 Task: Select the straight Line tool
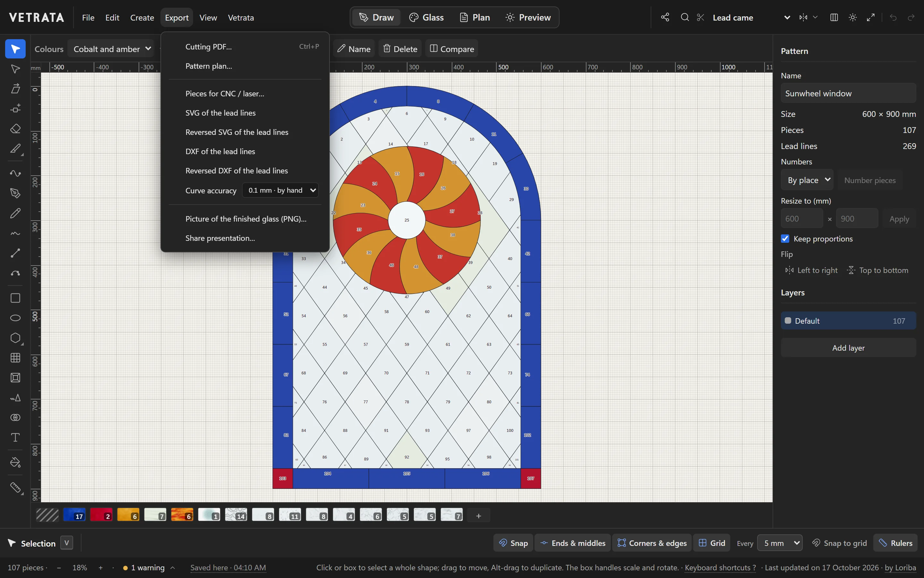pyautogui.click(x=15, y=253)
